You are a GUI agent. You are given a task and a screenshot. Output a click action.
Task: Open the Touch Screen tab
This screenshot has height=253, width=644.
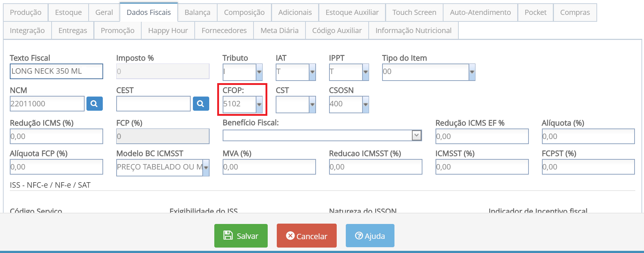click(x=414, y=12)
